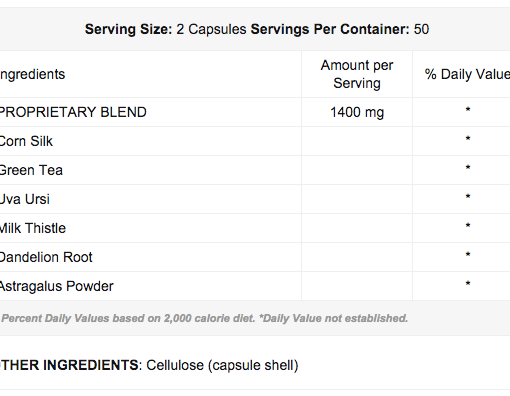Click the Daily Value not established note

[x=333, y=318]
